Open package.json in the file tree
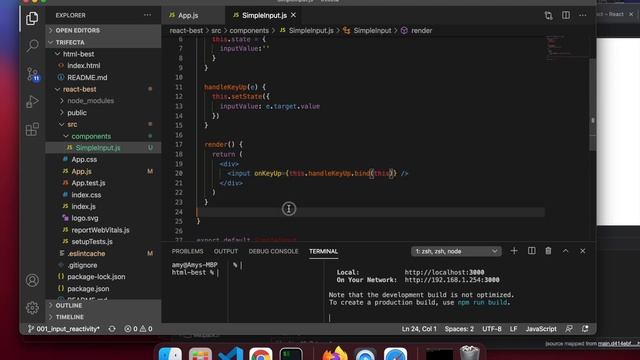The width and height of the screenshot is (640, 360). coord(88,289)
